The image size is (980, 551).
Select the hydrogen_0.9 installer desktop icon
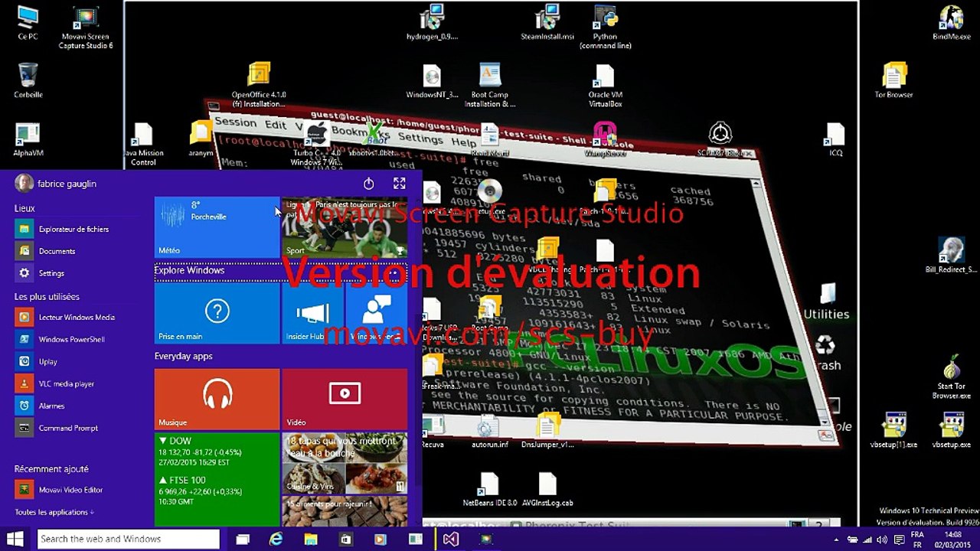click(x=432, y=24)
